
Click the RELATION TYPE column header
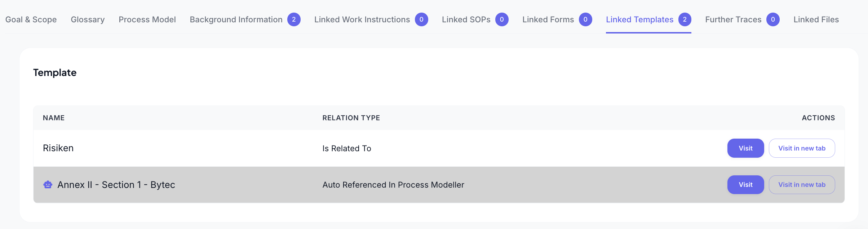[351, 118]
